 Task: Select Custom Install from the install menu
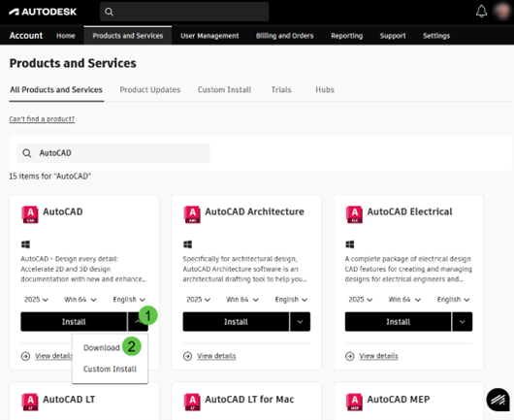tap(110, 370)
